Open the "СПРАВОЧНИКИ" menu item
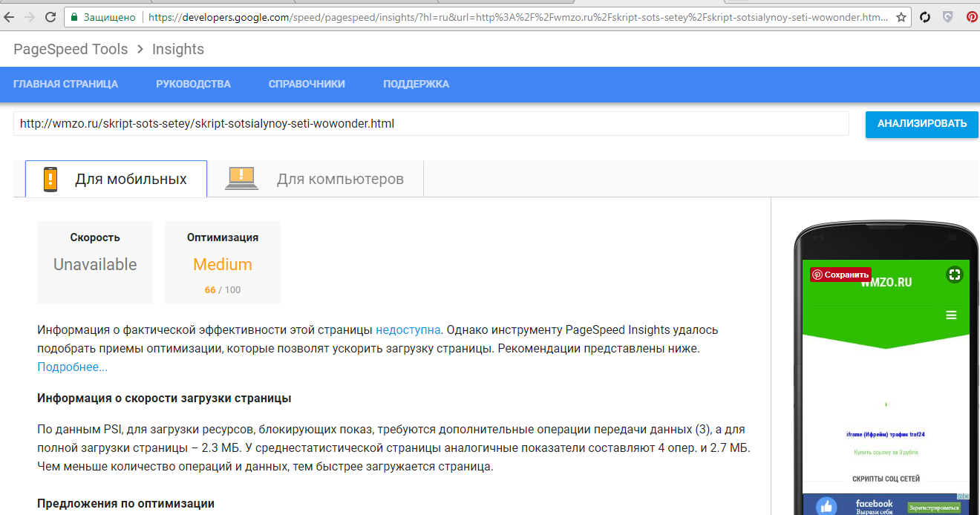Viewport: 980px width, 515px height. [307, 84]
